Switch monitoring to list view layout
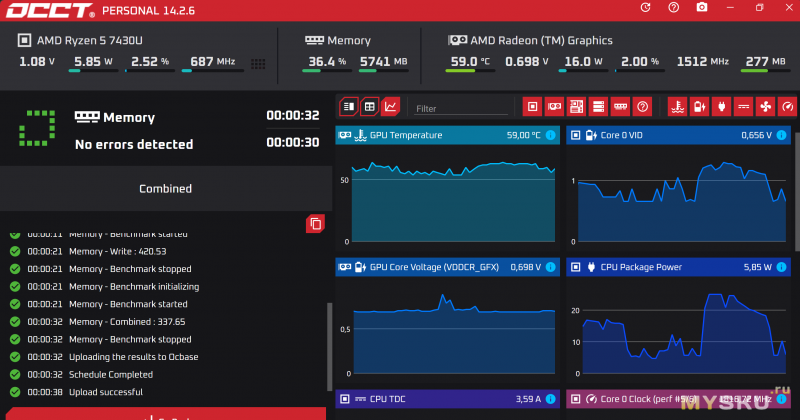 coord(349,106)
